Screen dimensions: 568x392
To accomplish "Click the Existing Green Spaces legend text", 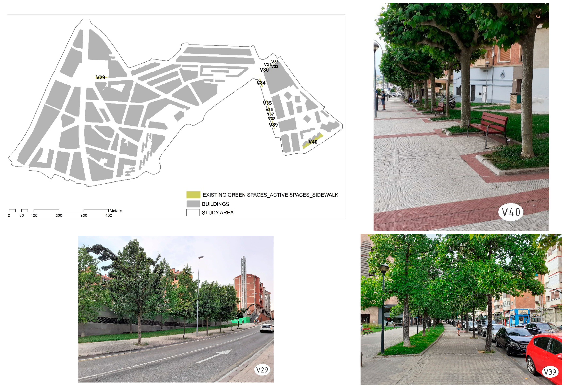I will (x=270, y=195).
